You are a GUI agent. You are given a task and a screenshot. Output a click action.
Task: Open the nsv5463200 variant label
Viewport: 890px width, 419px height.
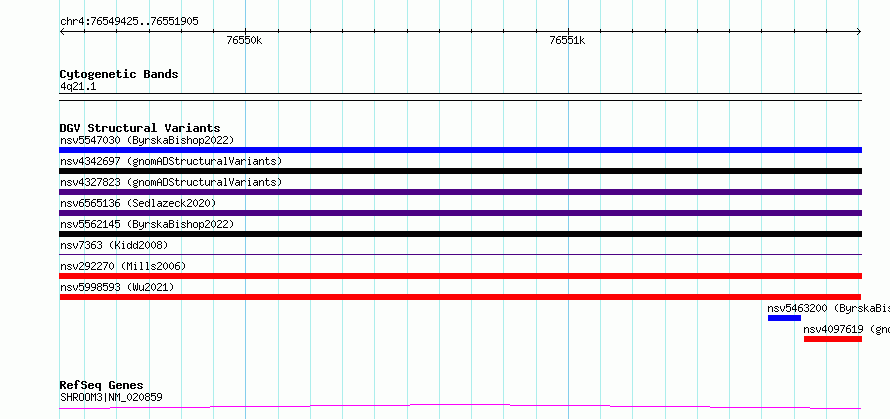click(829, 308)
